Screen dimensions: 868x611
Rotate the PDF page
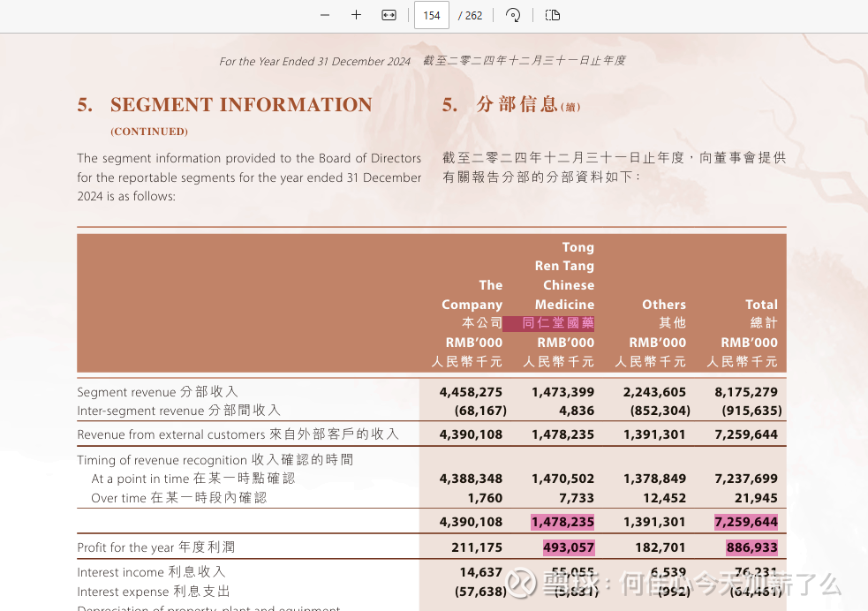pos(513,15)
